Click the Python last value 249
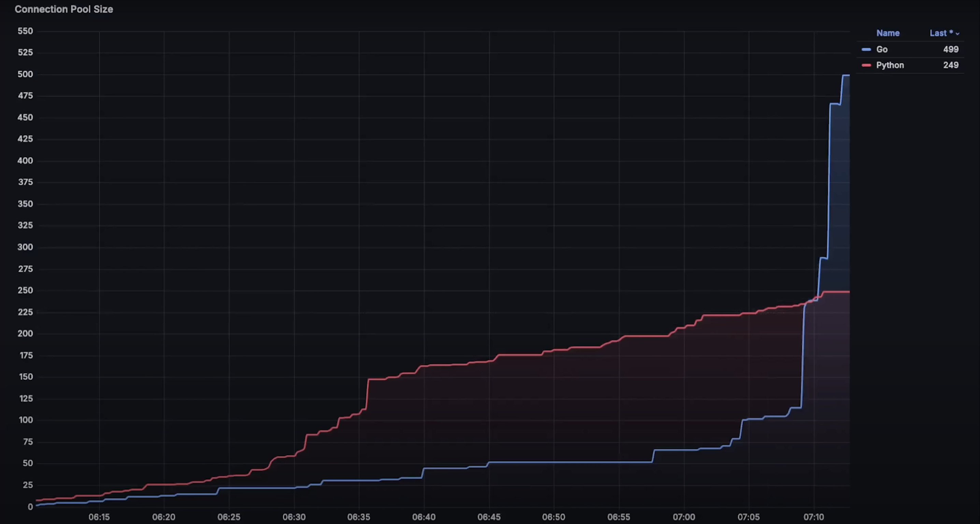 [950, 65]
